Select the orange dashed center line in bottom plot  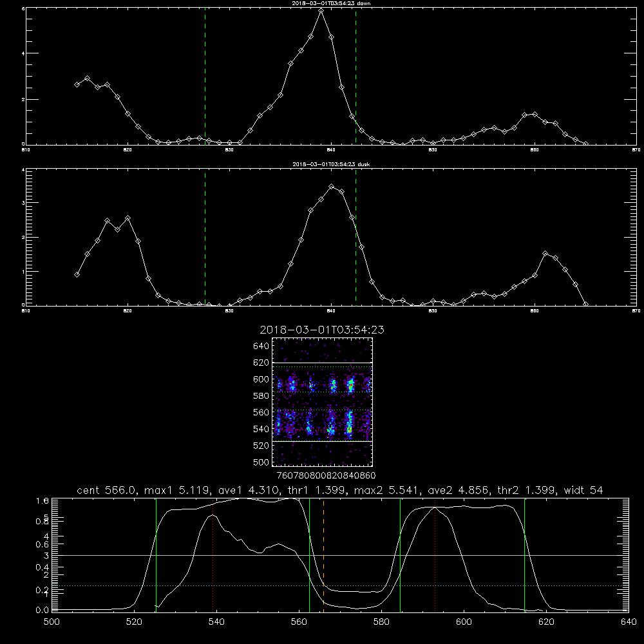(324, 554)
